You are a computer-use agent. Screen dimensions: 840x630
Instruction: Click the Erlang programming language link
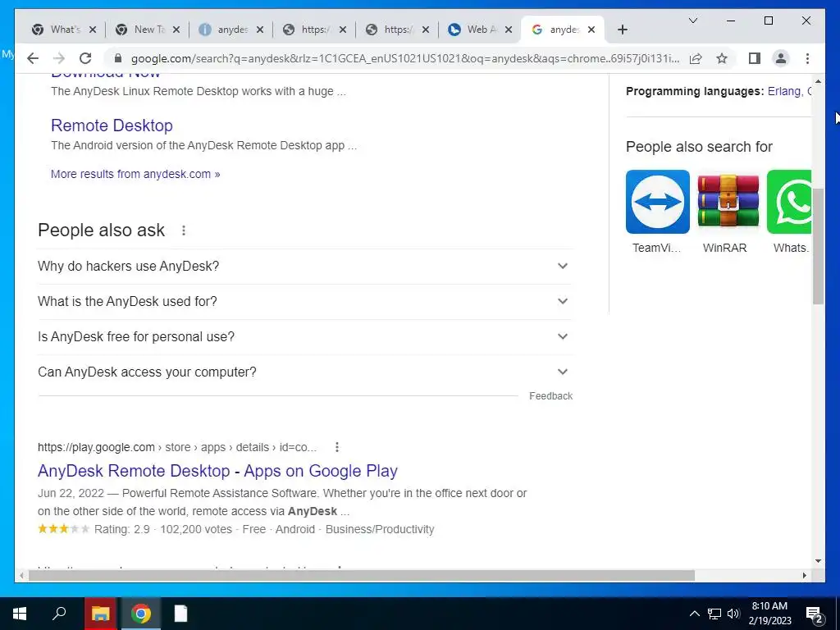coord(783,91)
